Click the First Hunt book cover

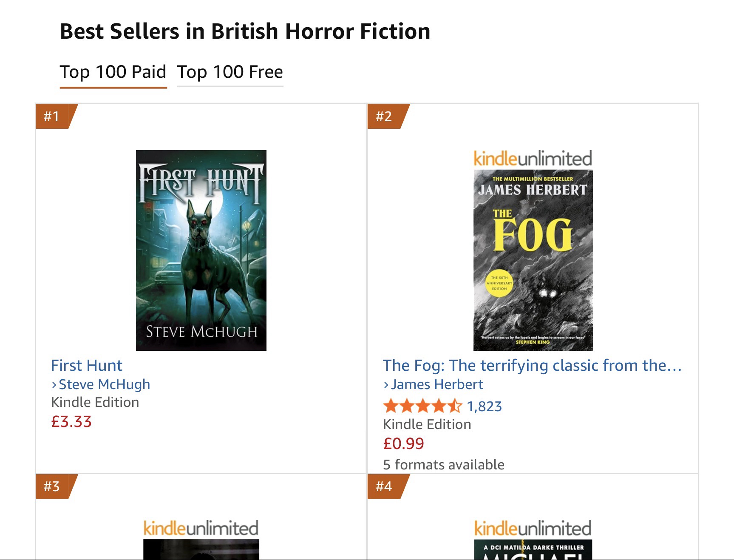click(x=201, y=250)
